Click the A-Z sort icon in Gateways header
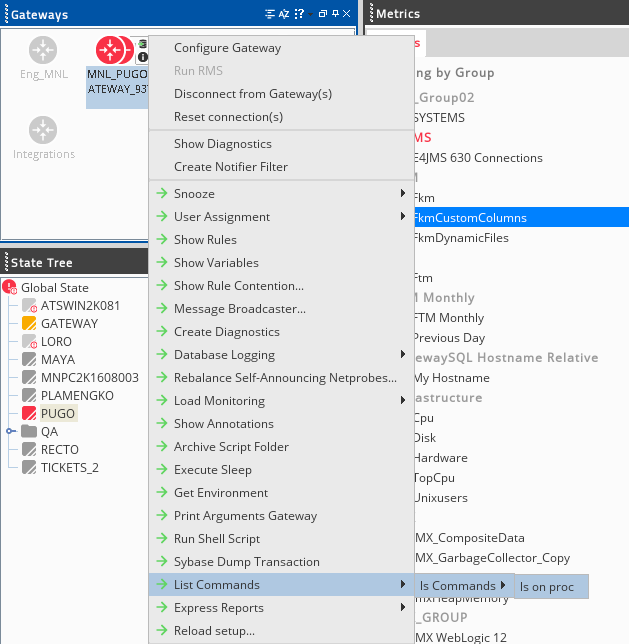 285,14
